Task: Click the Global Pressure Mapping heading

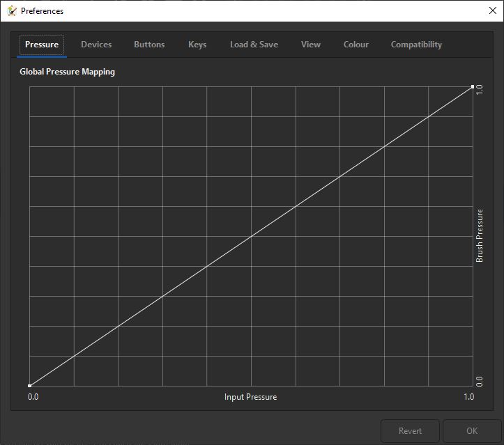Action: (67, 72)
